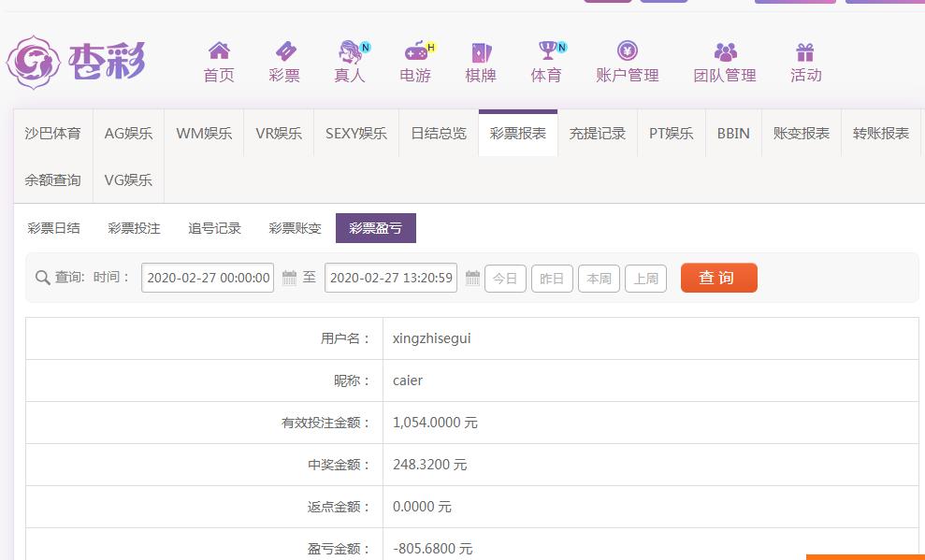
Task: Click the orange 查询 button
Action: tap(718, 278)
